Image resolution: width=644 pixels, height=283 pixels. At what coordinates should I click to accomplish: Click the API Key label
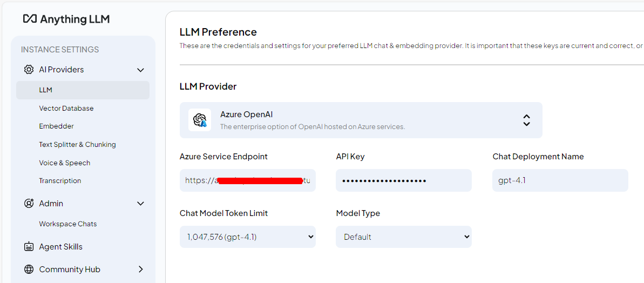coord(350,157)
